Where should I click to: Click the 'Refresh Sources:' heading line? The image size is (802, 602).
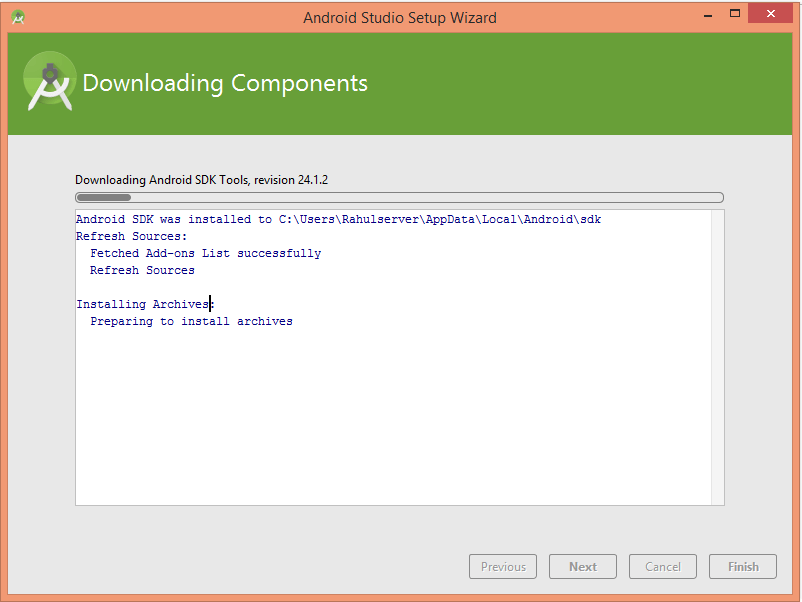(x=131, y=236)
